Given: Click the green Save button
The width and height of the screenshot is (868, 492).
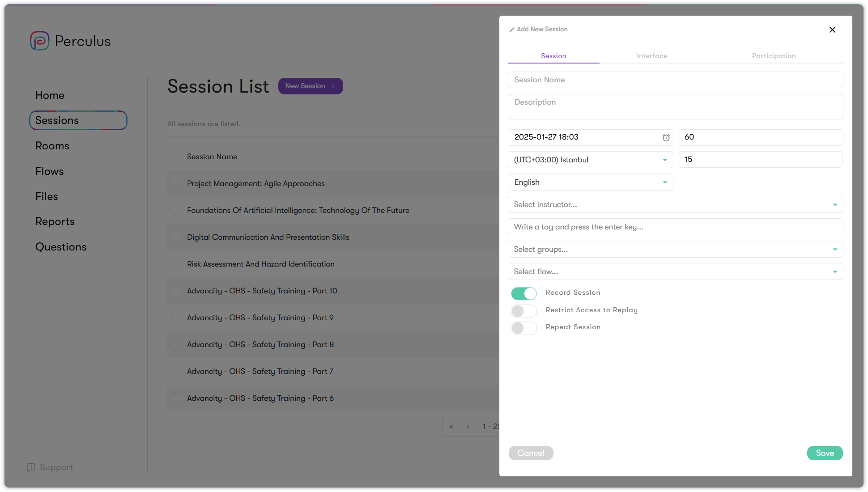Looking at the screenshot, I should (x=825, y=453).
